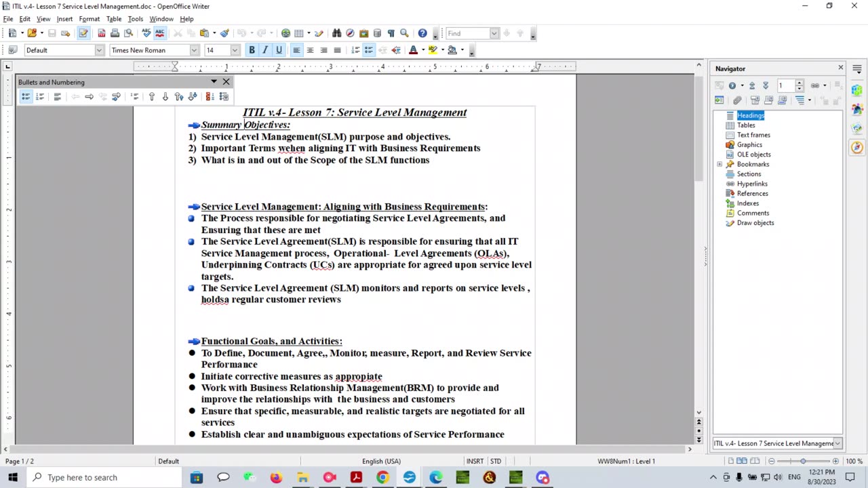This screenshot has width=868, height=488.
Task: Open the Table menu
Action: coord(114,19)
